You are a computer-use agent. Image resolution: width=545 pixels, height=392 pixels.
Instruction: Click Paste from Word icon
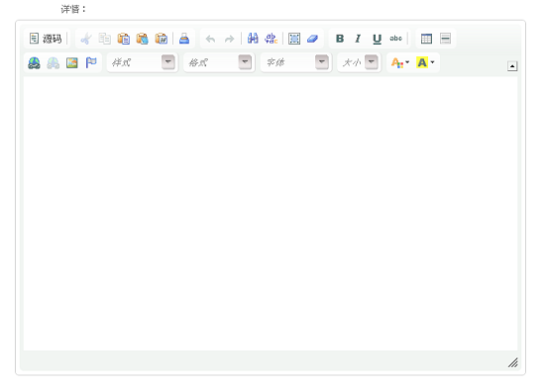[x=161, y=39]
